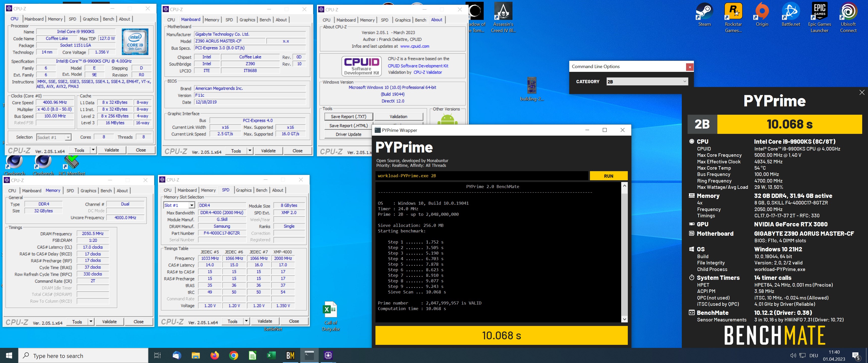Launch LibreOffice Calc from the taskbar

coord(252,355)
